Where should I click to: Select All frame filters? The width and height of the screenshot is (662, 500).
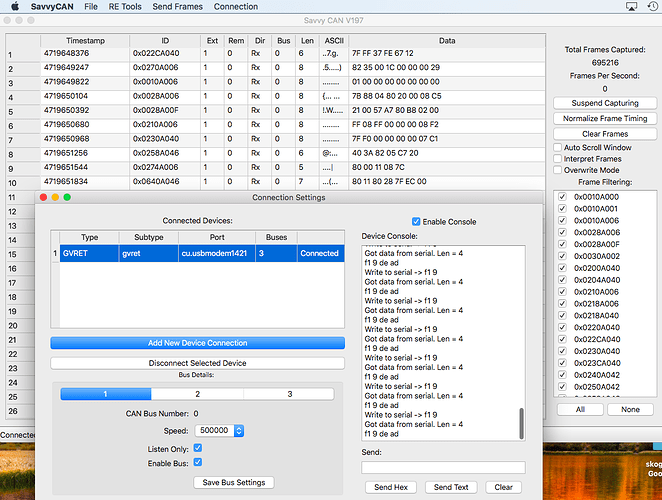580,410
